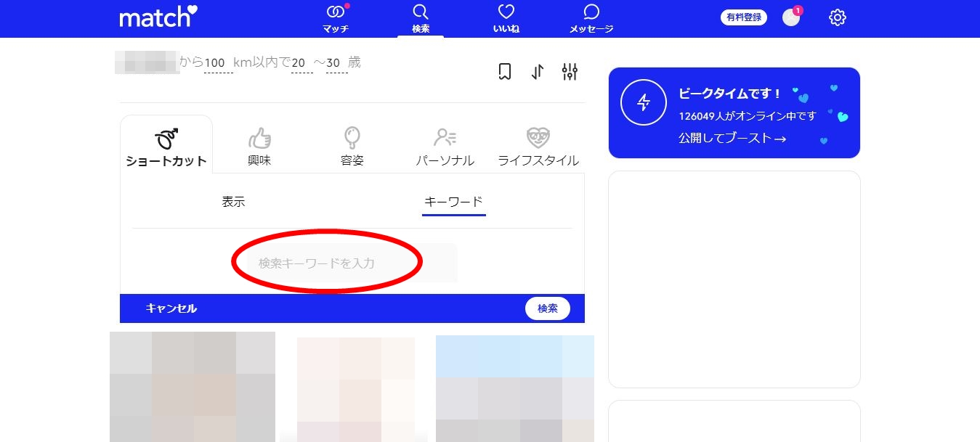Open the settings gear icon
Viewport: 980px width, 442px height.
838,17
